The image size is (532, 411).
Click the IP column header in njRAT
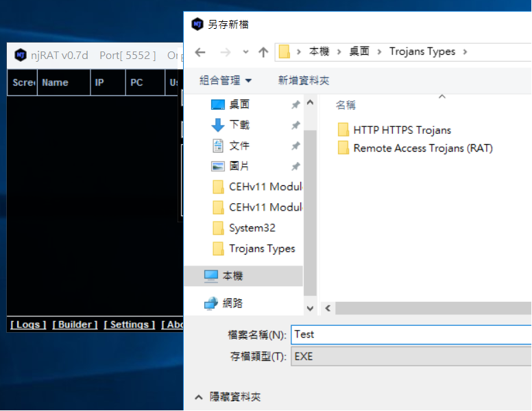(108, 82)
